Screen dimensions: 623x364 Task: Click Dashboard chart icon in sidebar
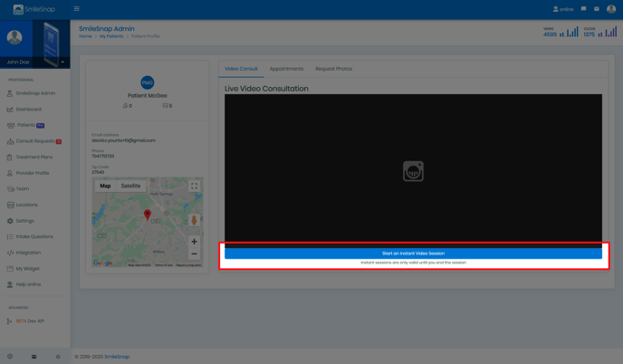[x=10, y=110]
